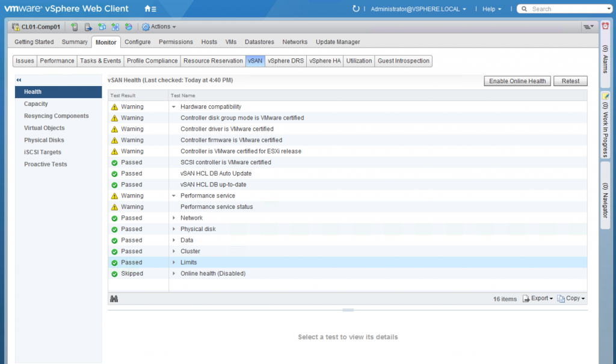Click warning icon for Controller driver row
This screenshot has height=364, width=616.
114,129
